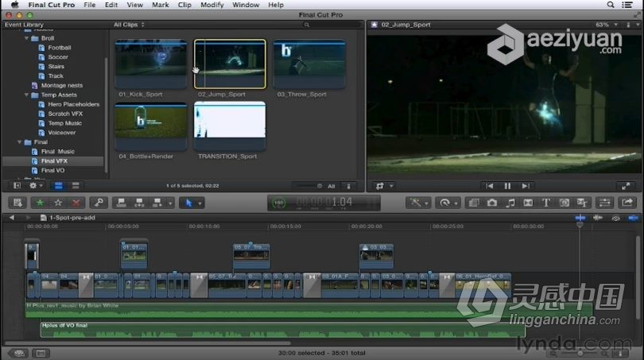Open the titles browser T icon
Viewport: 644px width, 360px height.
(x=546, y=203)
